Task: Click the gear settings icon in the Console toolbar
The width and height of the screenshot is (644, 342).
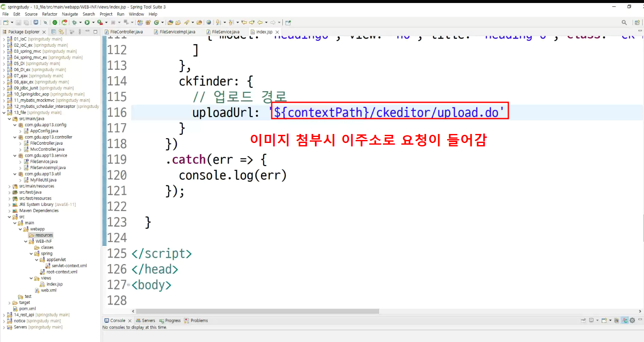Action: 632,320
